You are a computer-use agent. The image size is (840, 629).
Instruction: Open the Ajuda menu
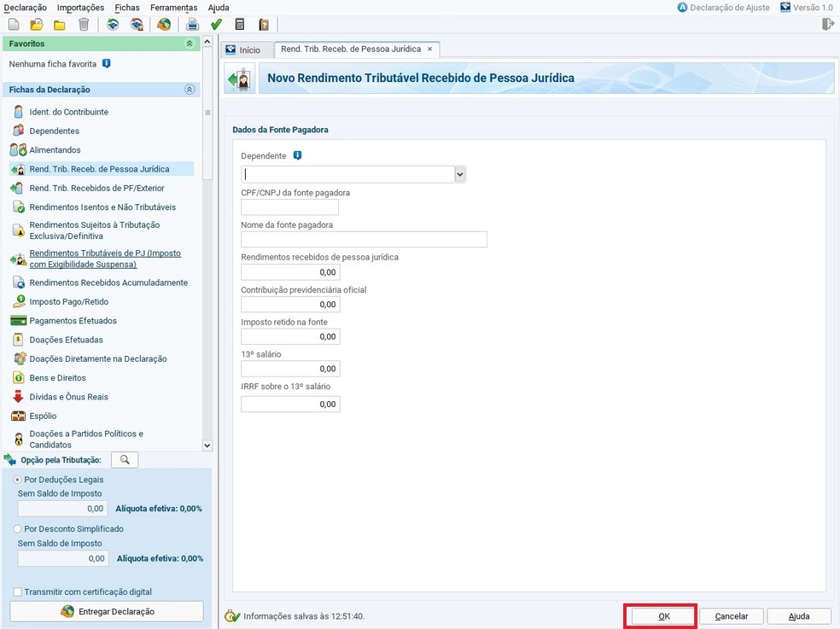(219, 8)
